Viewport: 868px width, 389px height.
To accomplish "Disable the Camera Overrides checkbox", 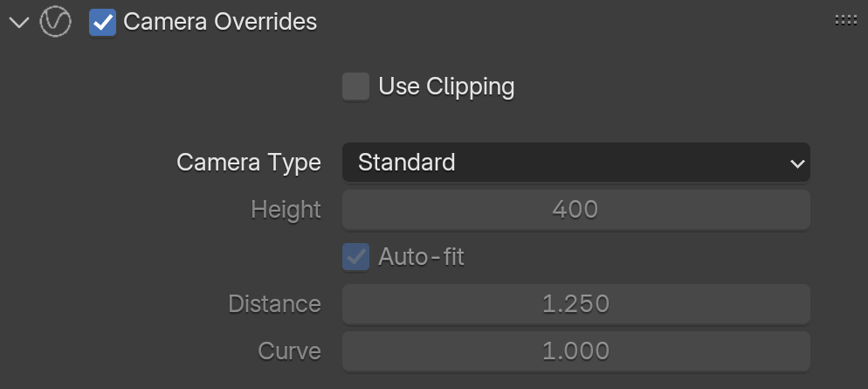I will click(x=102, y=23).
